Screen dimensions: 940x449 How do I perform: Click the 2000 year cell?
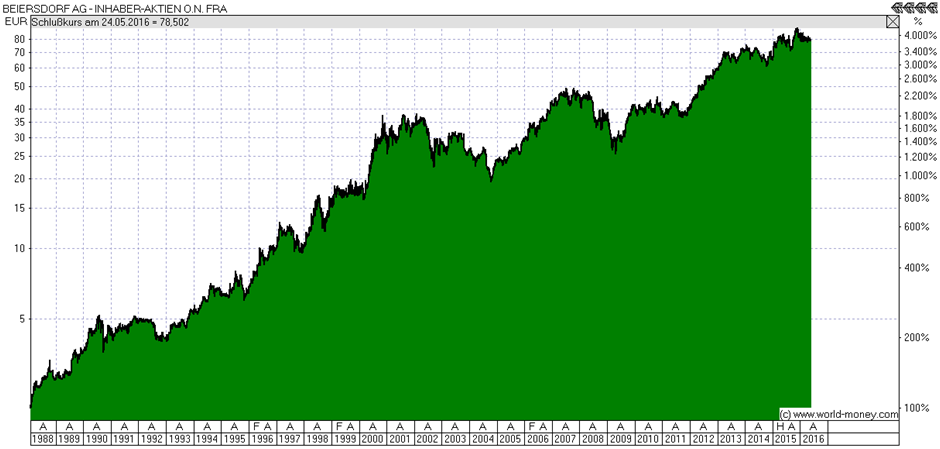(373, 439)
